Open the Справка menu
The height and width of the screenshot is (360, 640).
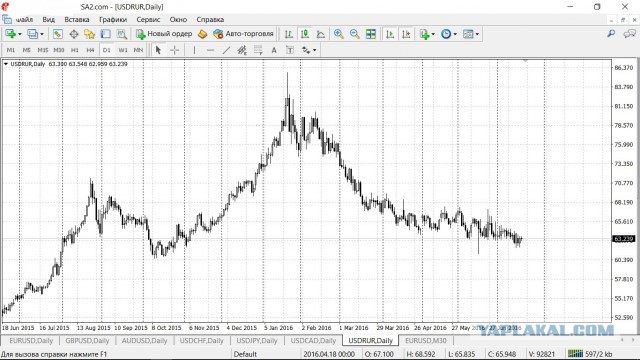tap(210, 20)
